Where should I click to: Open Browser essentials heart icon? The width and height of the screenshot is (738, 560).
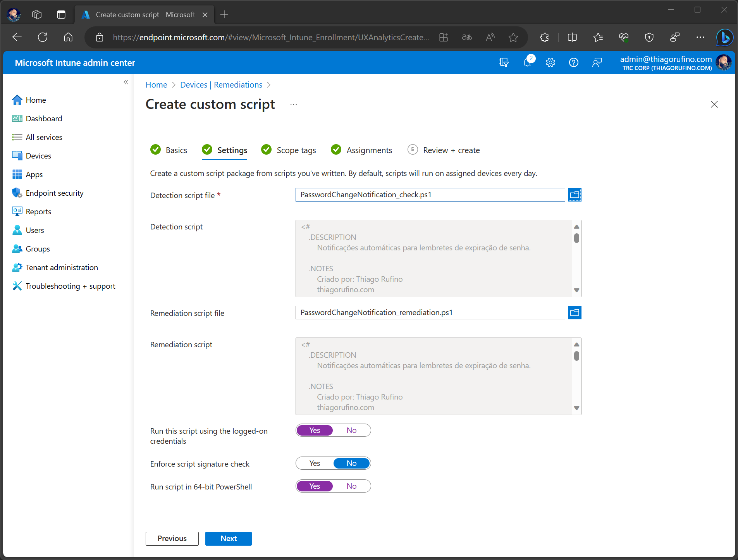(624, 37)
